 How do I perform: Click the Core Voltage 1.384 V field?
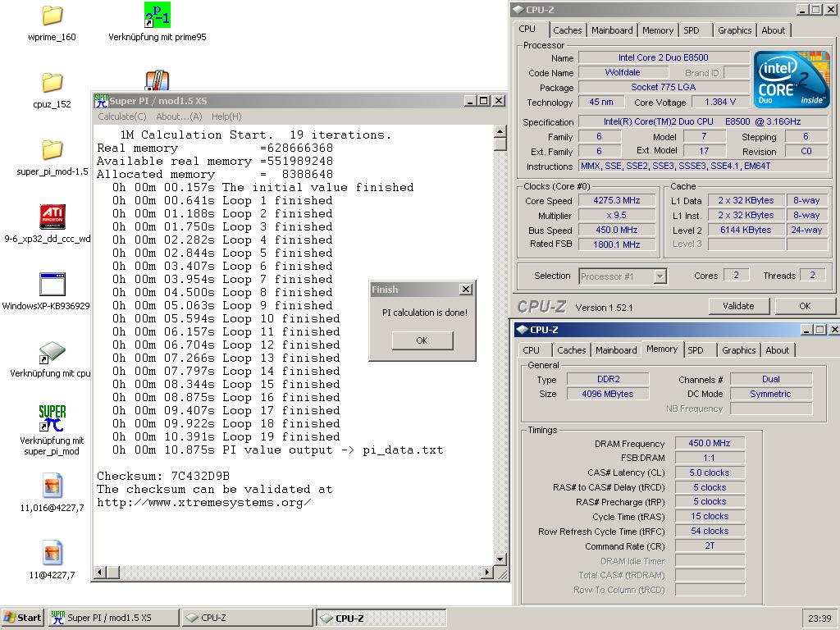pyautogui.click(x=720, y=102)
